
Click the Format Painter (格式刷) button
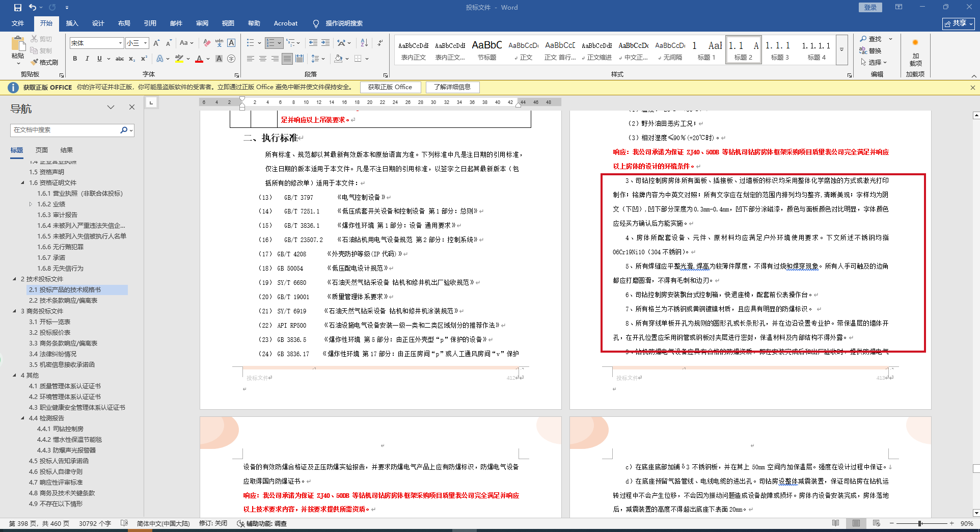[44, 62]
